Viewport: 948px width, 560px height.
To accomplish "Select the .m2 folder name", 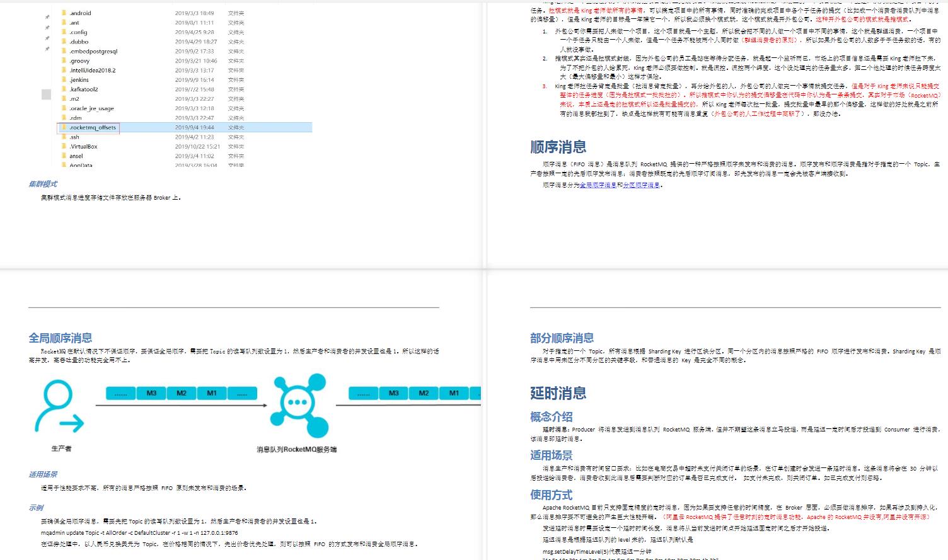I will point(74,99).
